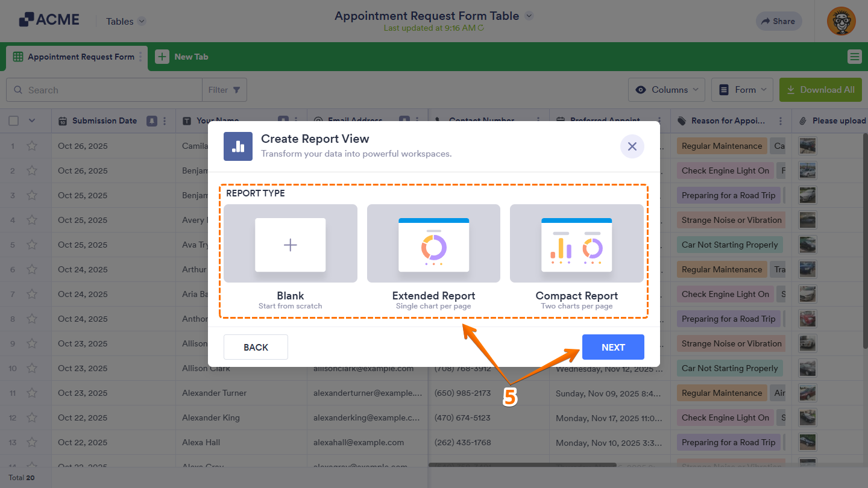
Task: Click the Share button
Action: pyautogui.click(x=779, y=21)
